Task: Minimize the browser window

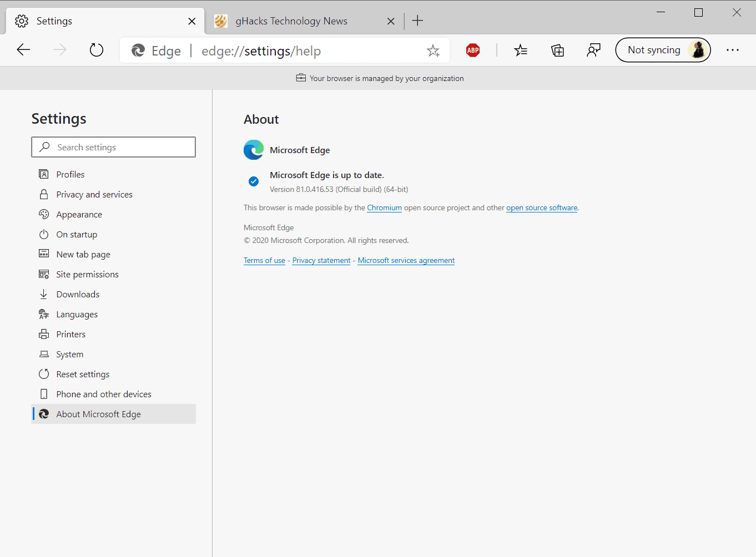Action: pos(661,12)
